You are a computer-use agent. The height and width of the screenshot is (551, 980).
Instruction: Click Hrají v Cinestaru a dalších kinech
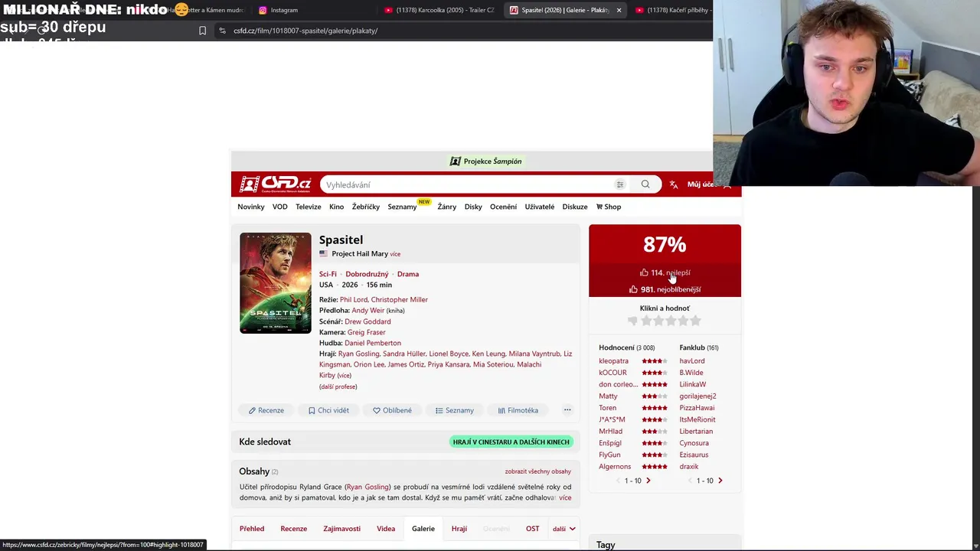point(511,442)
